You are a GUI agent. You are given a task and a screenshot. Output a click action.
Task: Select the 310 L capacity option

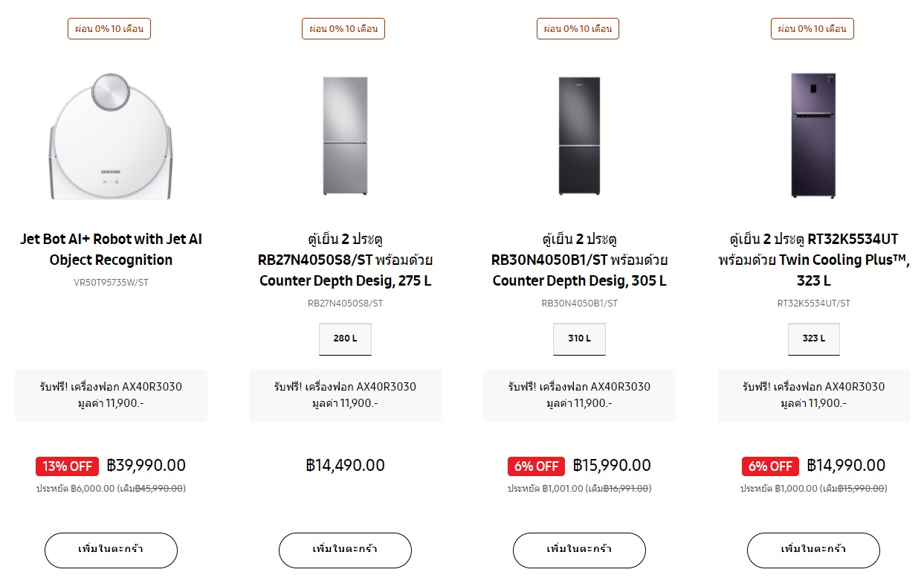579,338
